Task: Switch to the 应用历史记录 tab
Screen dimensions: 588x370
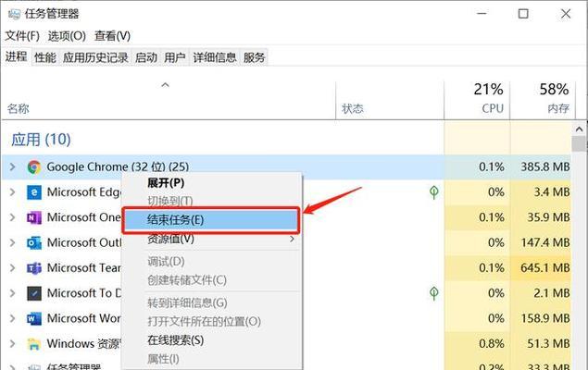Action: pyautogui.click(x=95, y=57)
